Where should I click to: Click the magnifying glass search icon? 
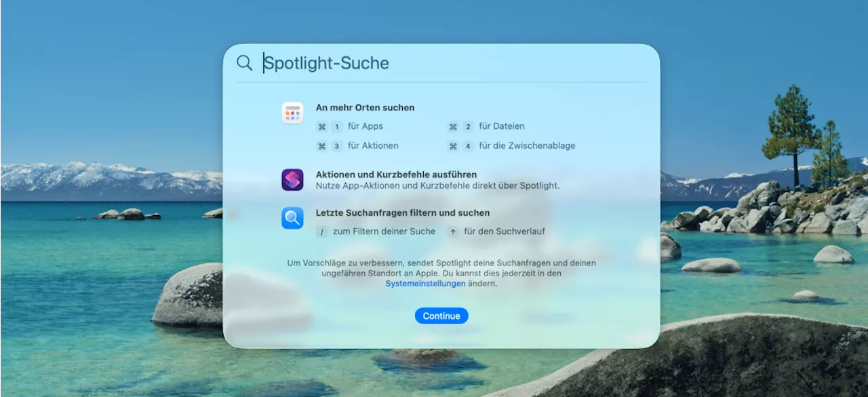coord(244,63)
